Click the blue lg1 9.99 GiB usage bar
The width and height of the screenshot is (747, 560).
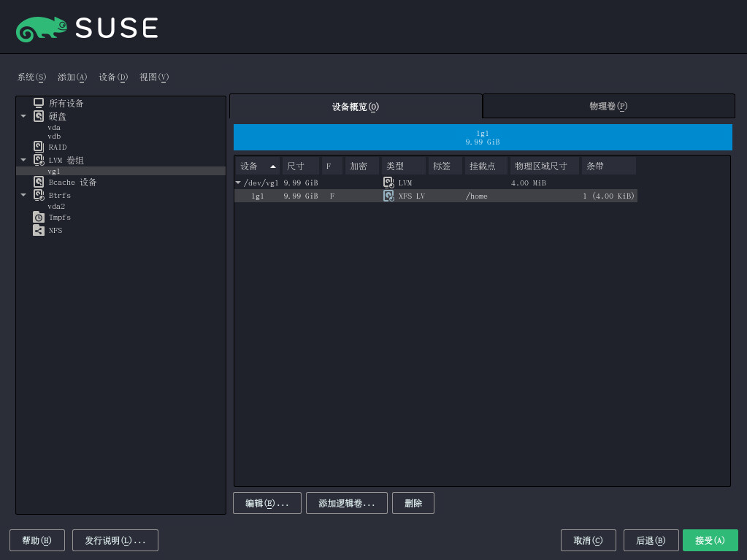click(x=483, y=137)
